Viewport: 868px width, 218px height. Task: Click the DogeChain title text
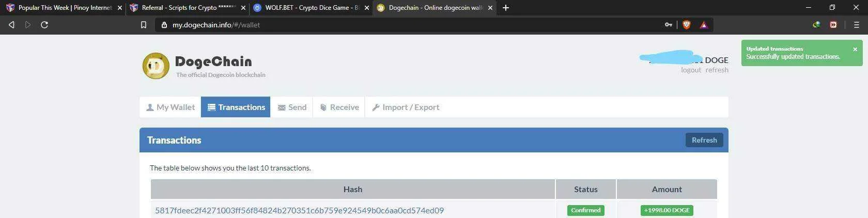[x=213, y=61]
